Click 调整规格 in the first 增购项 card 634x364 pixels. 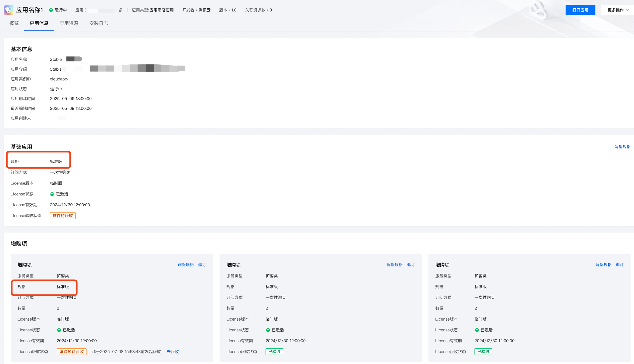pos(186,265)
